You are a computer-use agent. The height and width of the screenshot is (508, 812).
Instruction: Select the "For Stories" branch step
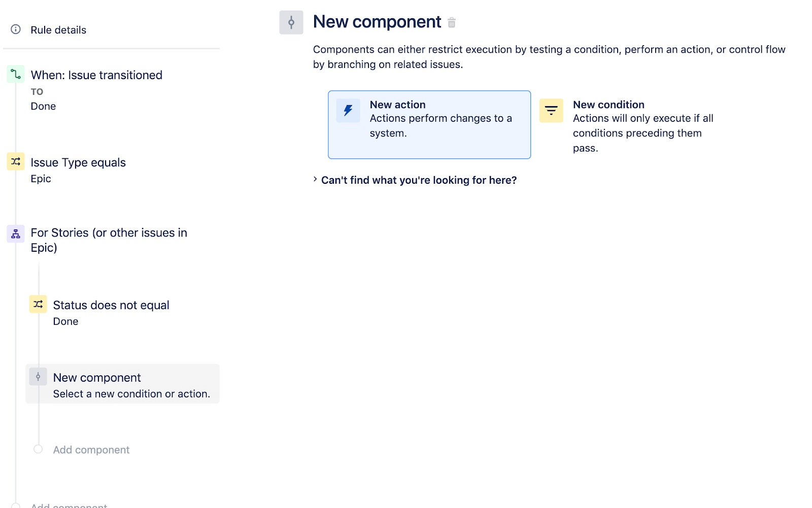[109, 240]
